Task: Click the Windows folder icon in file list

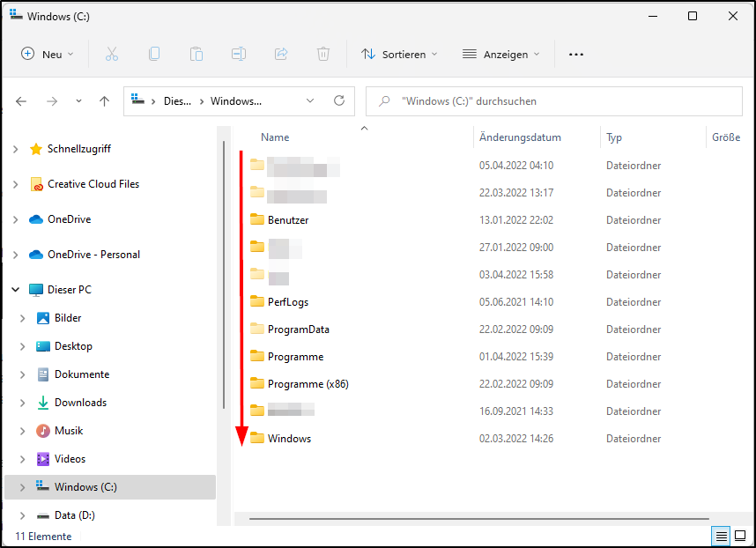Action: 257,438
